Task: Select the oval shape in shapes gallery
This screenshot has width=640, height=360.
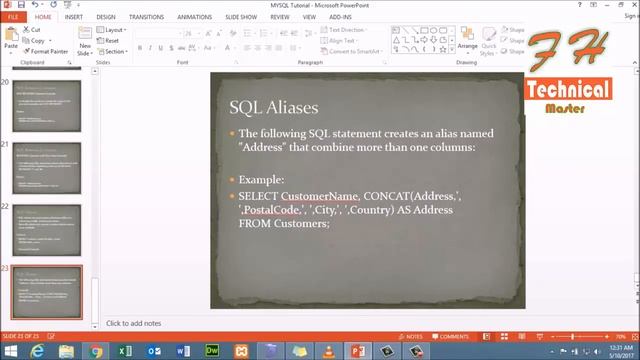Action: [433, 30]
